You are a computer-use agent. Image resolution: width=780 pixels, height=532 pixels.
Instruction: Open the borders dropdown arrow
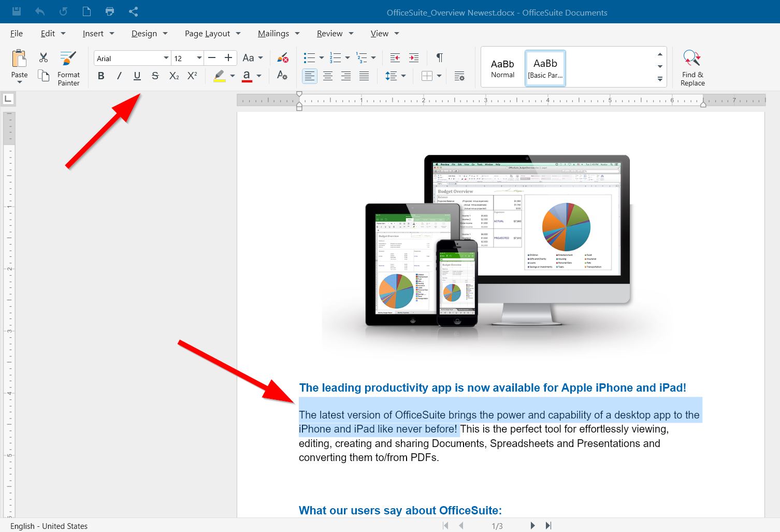[439, 76]
